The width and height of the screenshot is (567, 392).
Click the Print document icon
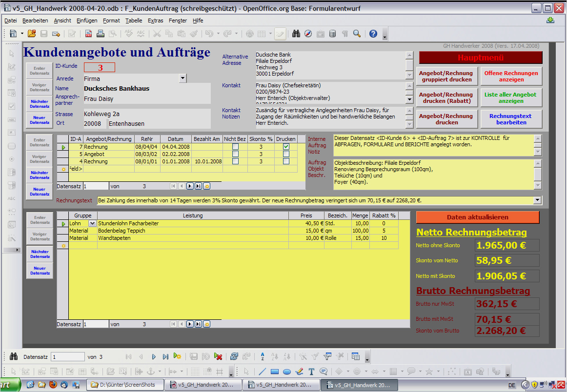[x=101, y=34]
